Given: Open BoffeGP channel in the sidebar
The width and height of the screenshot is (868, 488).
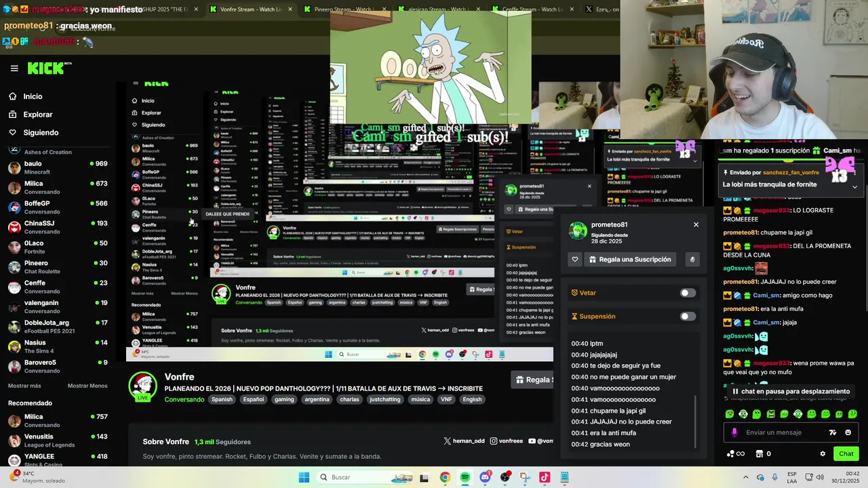Looking at the screenshot, I should [x=58, y=207].
